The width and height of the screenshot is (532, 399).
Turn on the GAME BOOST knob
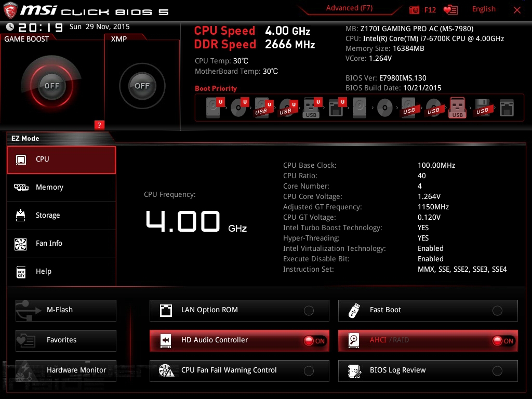[x=52, y=86]
